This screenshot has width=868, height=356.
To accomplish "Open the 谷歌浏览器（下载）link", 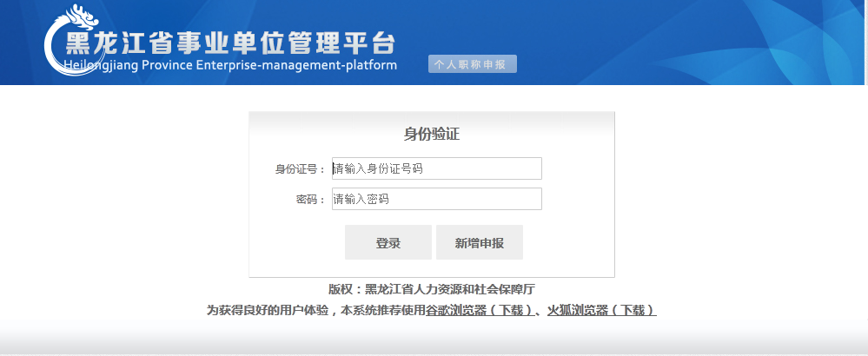I will pos(481,311).
